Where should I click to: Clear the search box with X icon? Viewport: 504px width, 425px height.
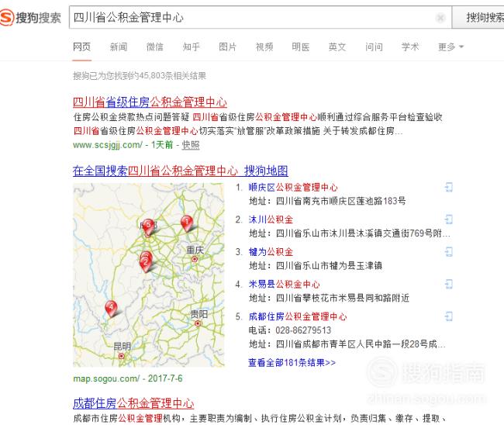(x=440, y=18)
